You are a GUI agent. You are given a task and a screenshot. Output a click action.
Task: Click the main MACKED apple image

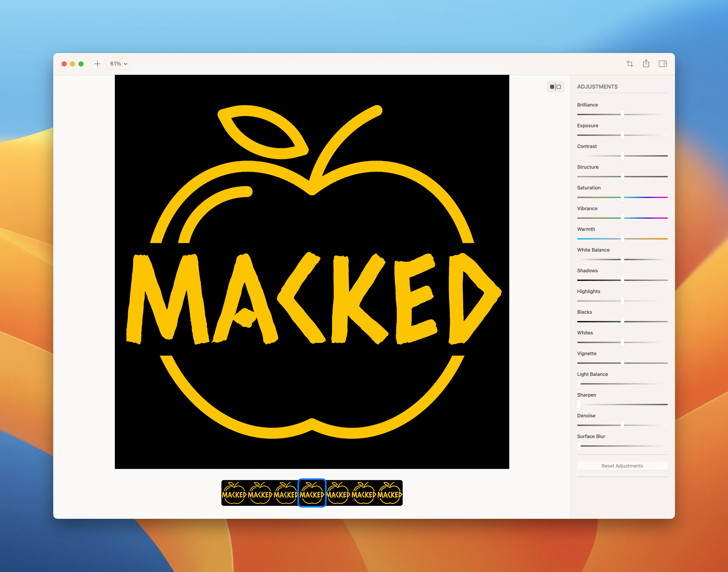(x=312, y=272)
